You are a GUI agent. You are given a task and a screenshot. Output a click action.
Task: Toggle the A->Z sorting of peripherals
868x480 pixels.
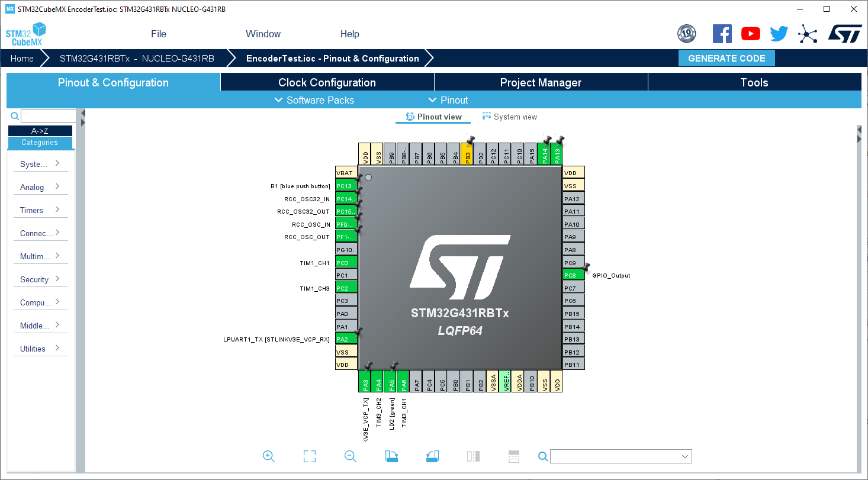[40, 130]
